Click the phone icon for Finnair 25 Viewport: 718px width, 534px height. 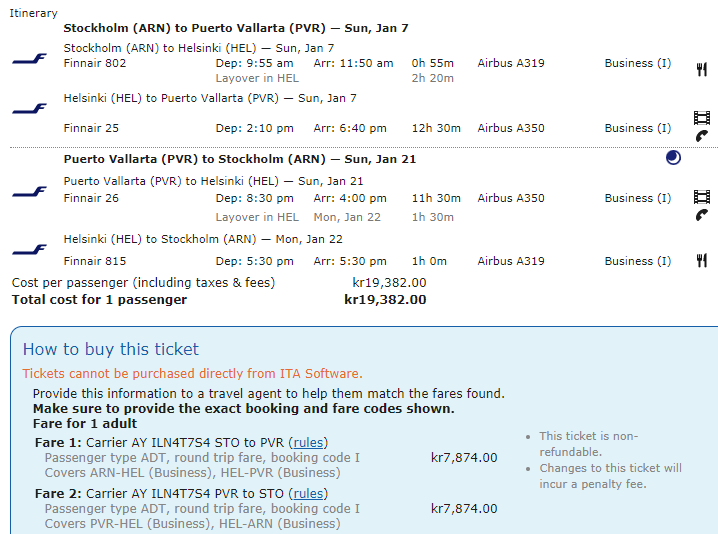click(701, 136)
